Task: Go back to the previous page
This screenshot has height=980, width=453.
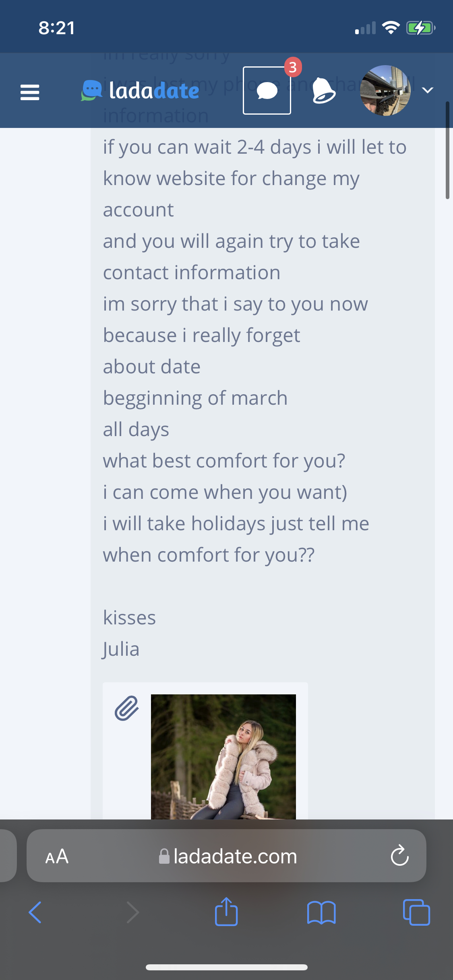Action: tap(35, 912)
